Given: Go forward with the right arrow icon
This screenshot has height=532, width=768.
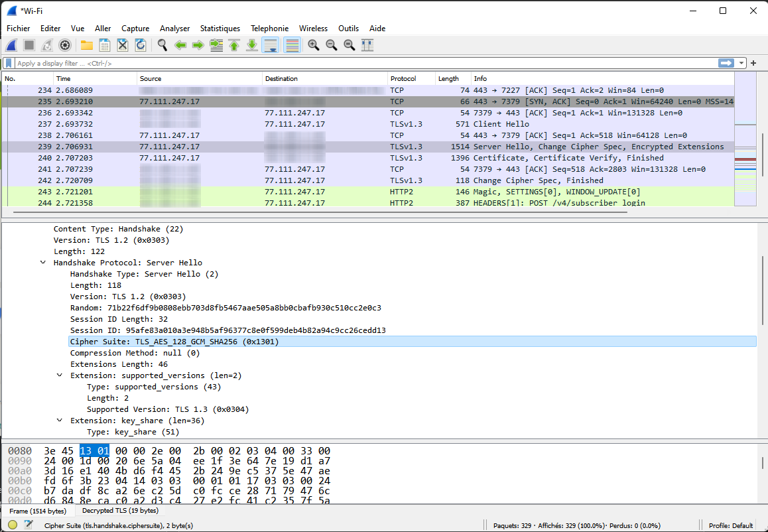Looking at the screenshot, I should (198, 46).
